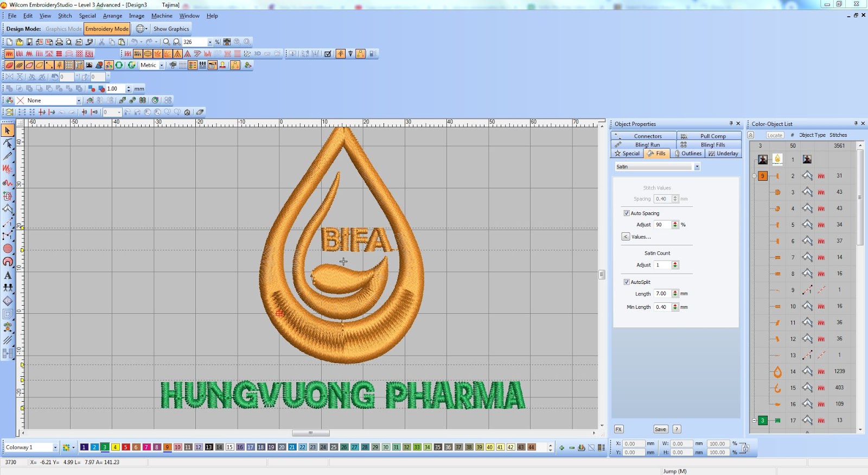Image resolution: width=868 pixels, height=475 pixels.
Task: Open the globe options next to Embroidery Mode
Action: coord(141,29)
